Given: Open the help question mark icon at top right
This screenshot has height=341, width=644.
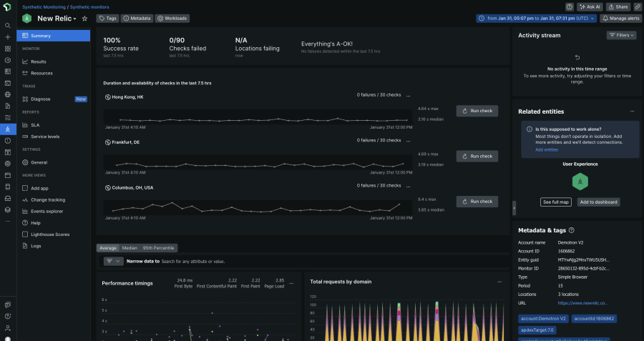Looking at the screenshot, I should (x=570, y=6).
